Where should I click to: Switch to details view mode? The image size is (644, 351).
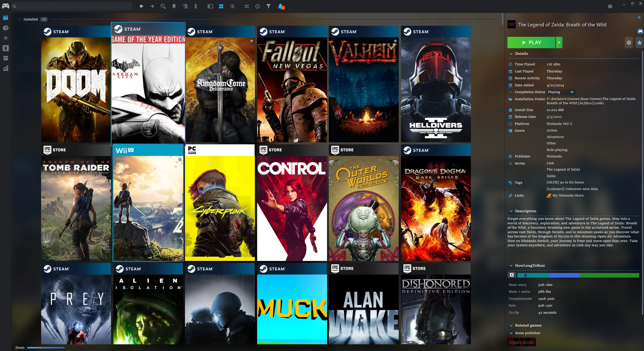[x=210, y=6]
